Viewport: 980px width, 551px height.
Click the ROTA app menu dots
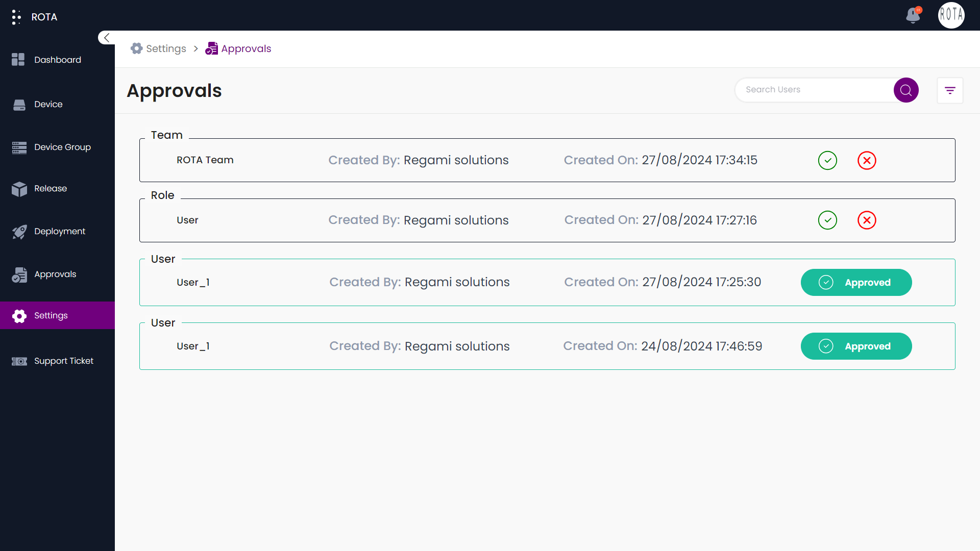tap(16, 17)
